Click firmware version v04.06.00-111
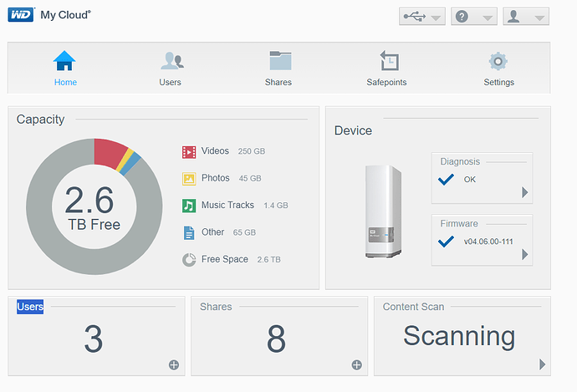This screenshot has height=392, width=577. point(488,242)
